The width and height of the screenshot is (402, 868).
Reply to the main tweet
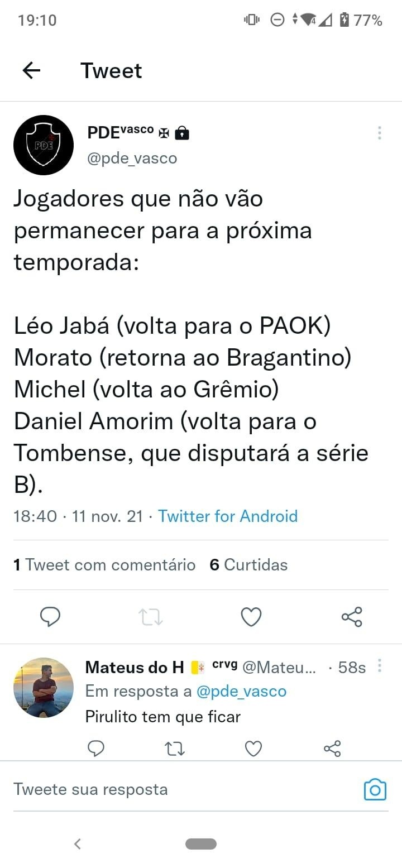point(50,617)
